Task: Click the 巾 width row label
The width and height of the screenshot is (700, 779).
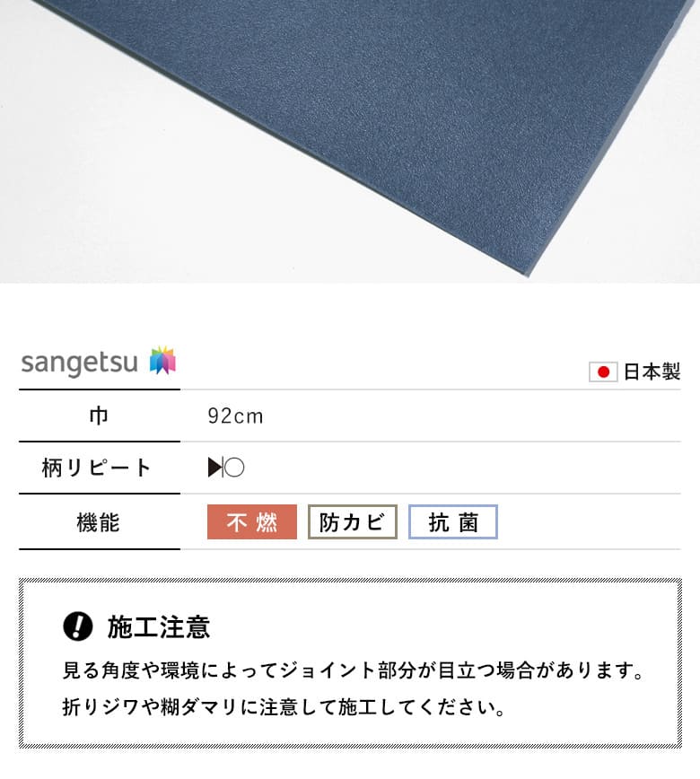Action: 99,416
